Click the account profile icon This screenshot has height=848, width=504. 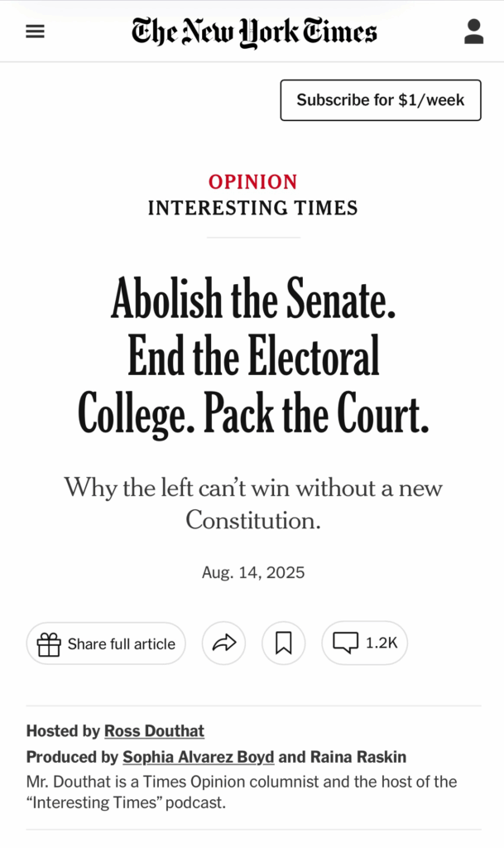[473, 32]
